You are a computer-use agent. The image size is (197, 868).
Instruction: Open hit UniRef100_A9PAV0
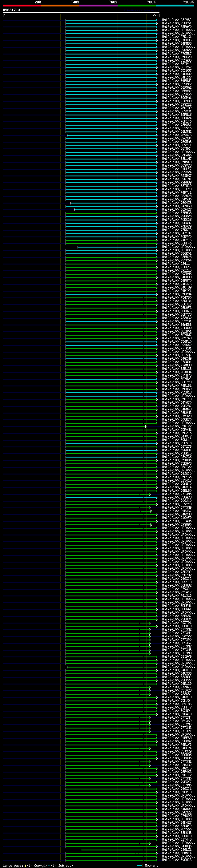177,26
